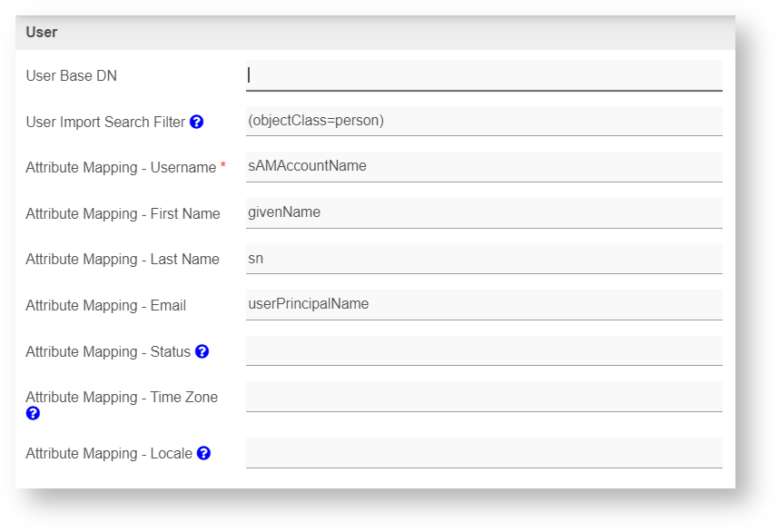779x532 pixels.
Task: Click the User Import Search Filter field
Action: pyautogui.click(x=484, y=121)
